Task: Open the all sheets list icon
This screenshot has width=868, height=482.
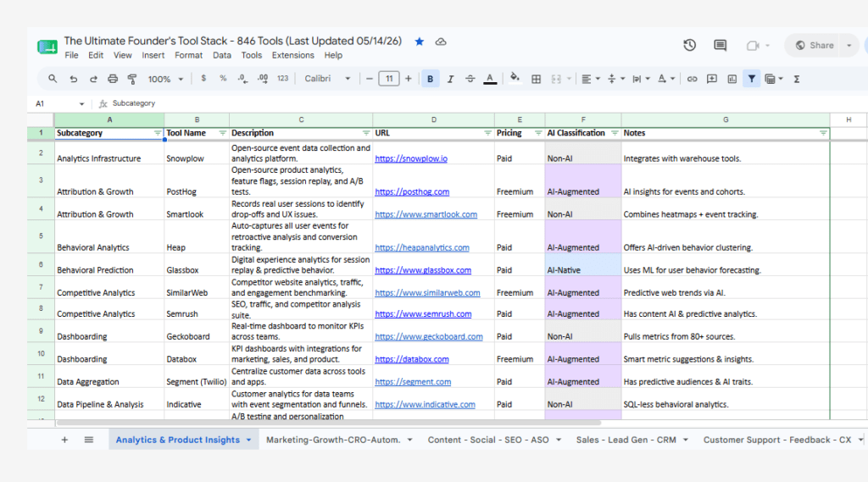Action: click(88, 440)
